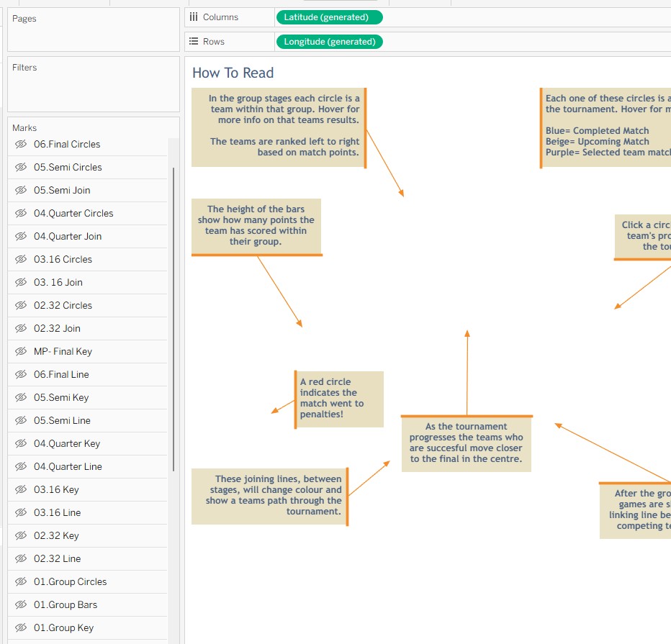Screen dimensions: 671x644
Task: Click eye icon beside 03.16 Key
Action: tap(21, 489)
